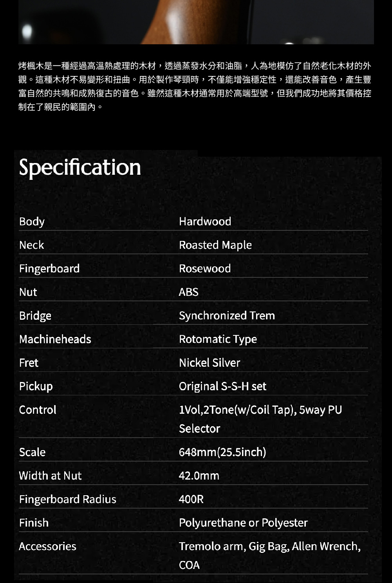Image resolution: width=392 pixels, height=583 pixels.
Task: Click the Control specification row label
Action: coord(38,409)
